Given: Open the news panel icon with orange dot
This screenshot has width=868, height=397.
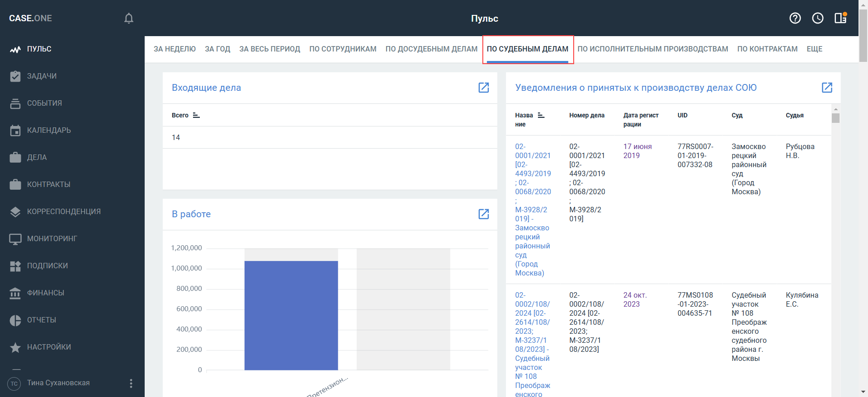Looking at the screenshot, I should point(840,18).
